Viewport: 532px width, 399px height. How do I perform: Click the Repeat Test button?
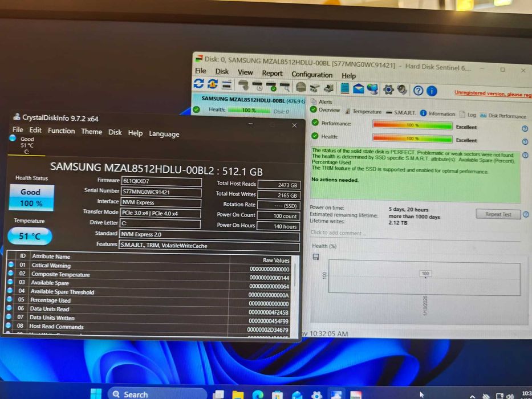[x=498, y=214]
